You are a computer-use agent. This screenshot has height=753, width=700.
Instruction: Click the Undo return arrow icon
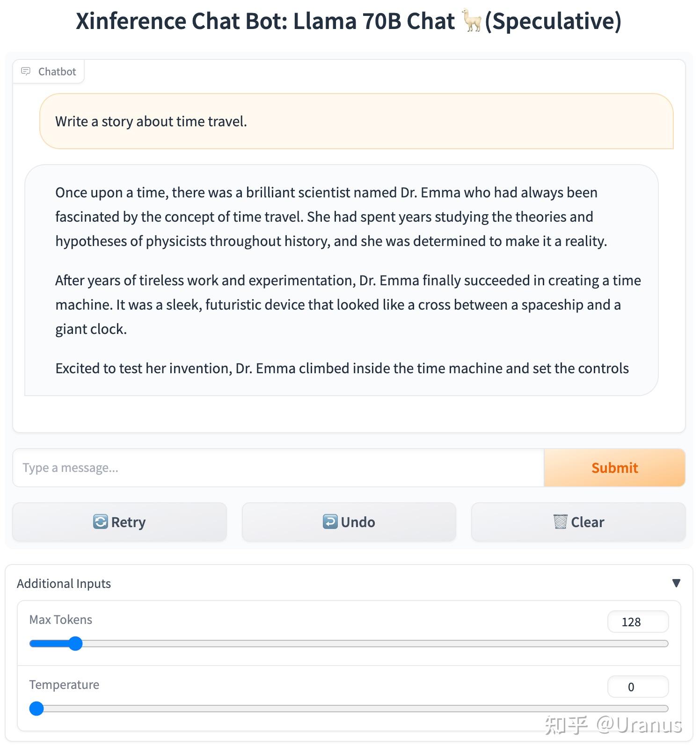330,521
